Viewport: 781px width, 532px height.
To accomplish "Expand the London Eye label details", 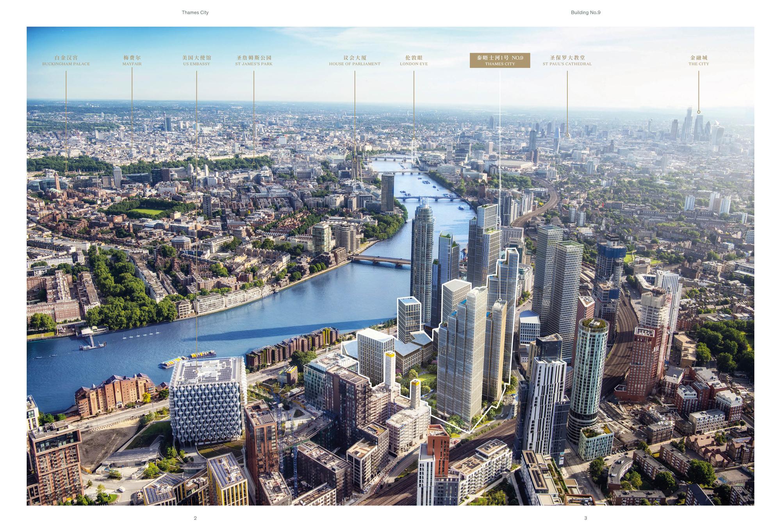I will 413,60.
